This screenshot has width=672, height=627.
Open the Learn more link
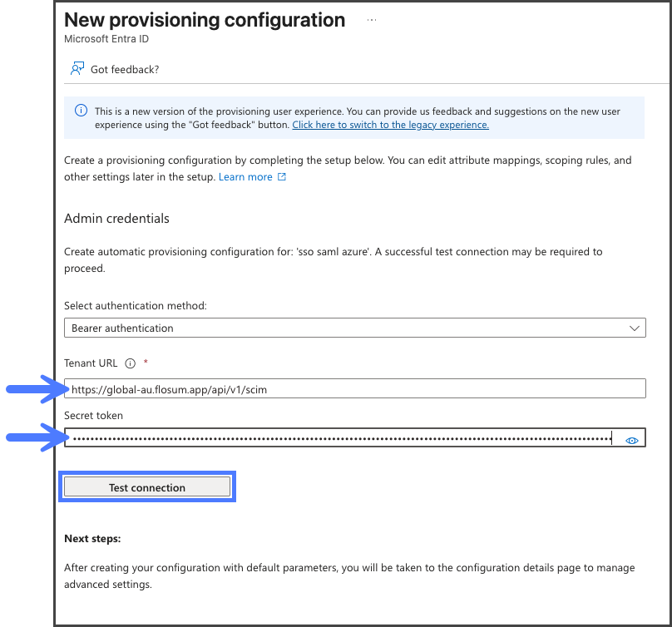(x=245, y=177)
